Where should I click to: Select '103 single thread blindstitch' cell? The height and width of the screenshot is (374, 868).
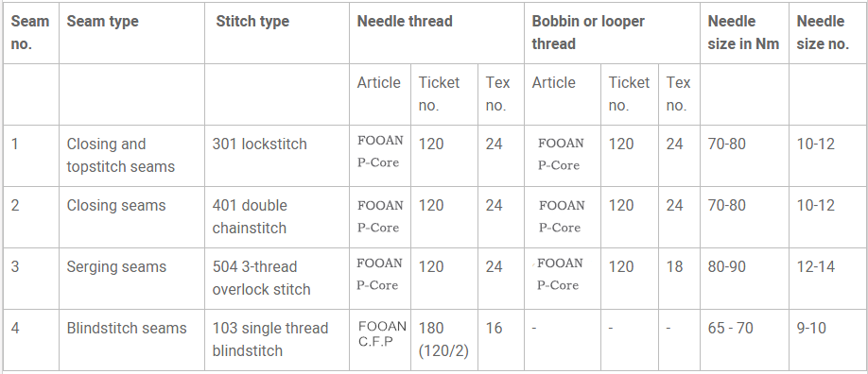(x=277, y=340)
